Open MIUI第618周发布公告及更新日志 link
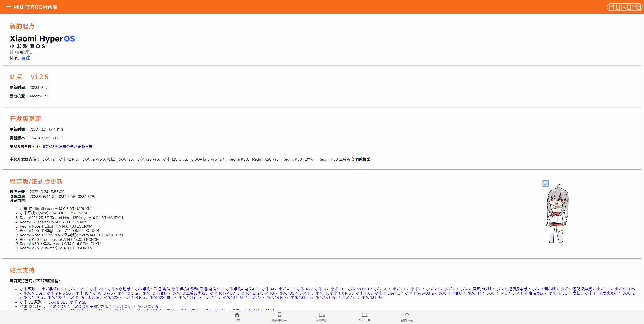 [x=65, y=147]
